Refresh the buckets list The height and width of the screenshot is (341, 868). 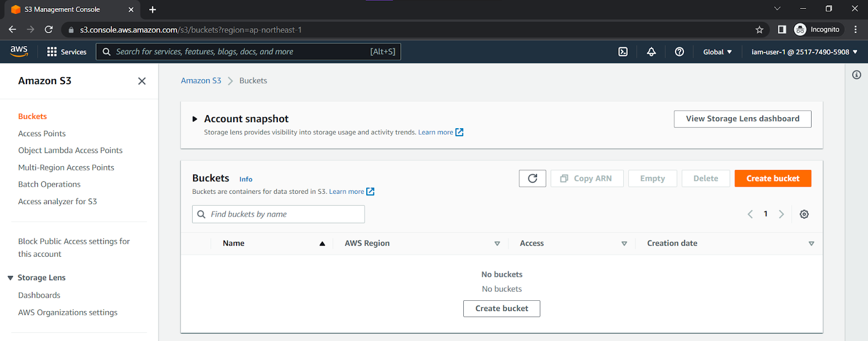coord(532,178)
